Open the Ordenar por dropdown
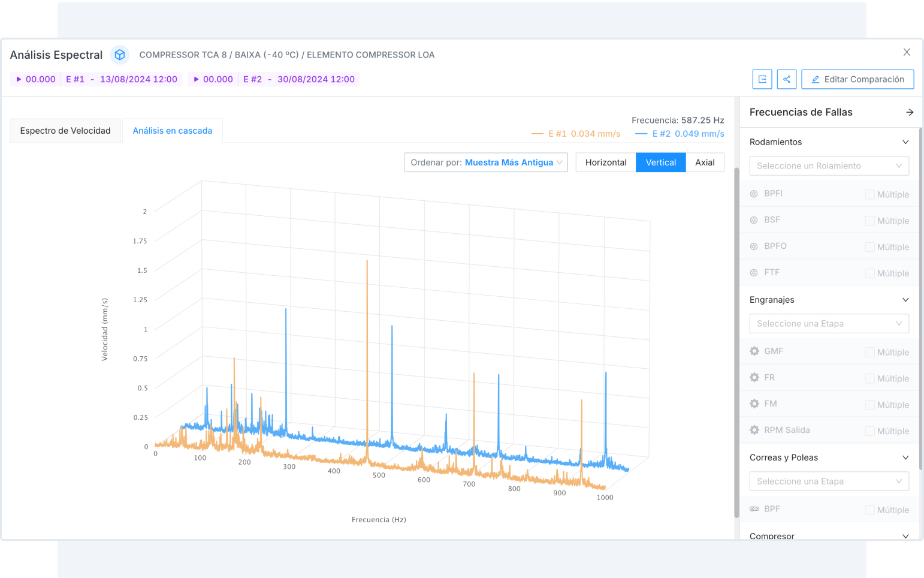 (x=485, y=162)
